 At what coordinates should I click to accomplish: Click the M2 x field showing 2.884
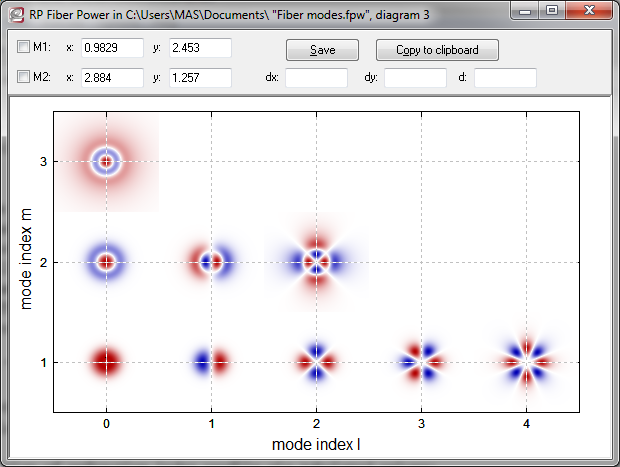(x=112, y=77)
